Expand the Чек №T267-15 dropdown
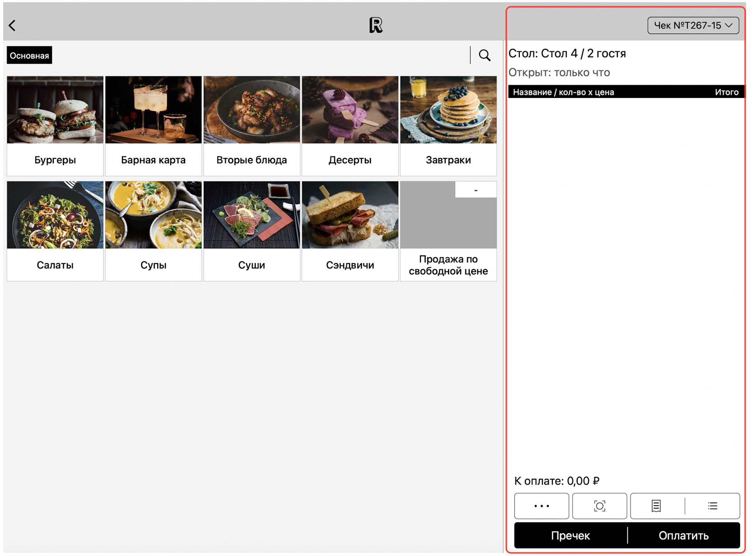 tap(692, 26)
